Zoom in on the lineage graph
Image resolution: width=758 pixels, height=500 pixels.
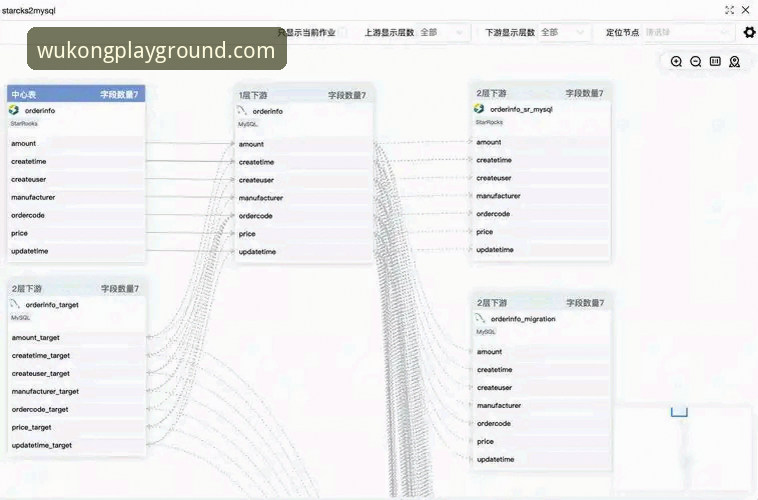(676, 61)
